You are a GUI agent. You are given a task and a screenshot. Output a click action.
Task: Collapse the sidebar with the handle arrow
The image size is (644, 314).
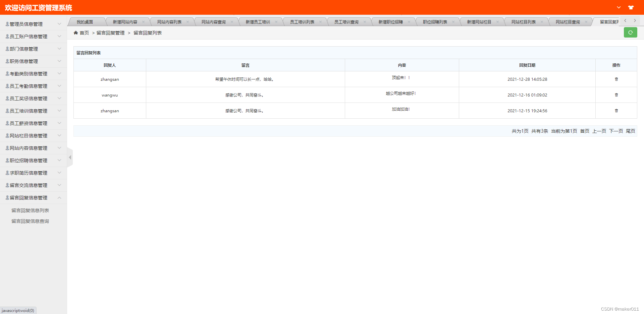point(70,157)
